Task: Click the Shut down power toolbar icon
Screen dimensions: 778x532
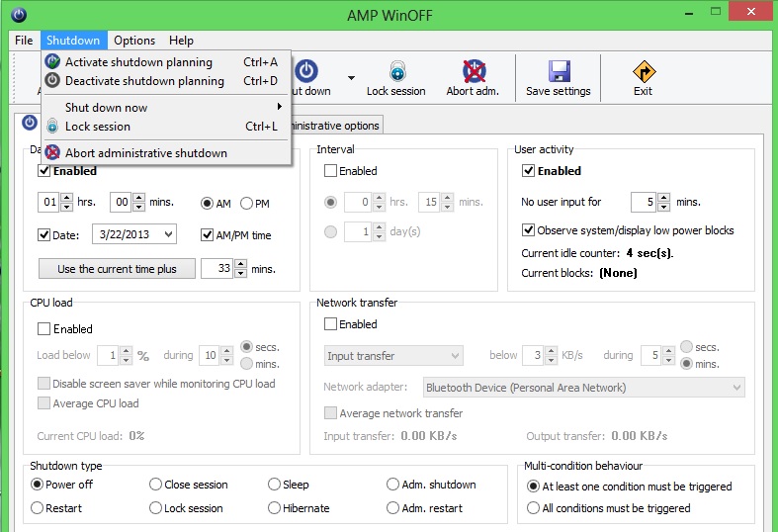Action: coord(306,71)
